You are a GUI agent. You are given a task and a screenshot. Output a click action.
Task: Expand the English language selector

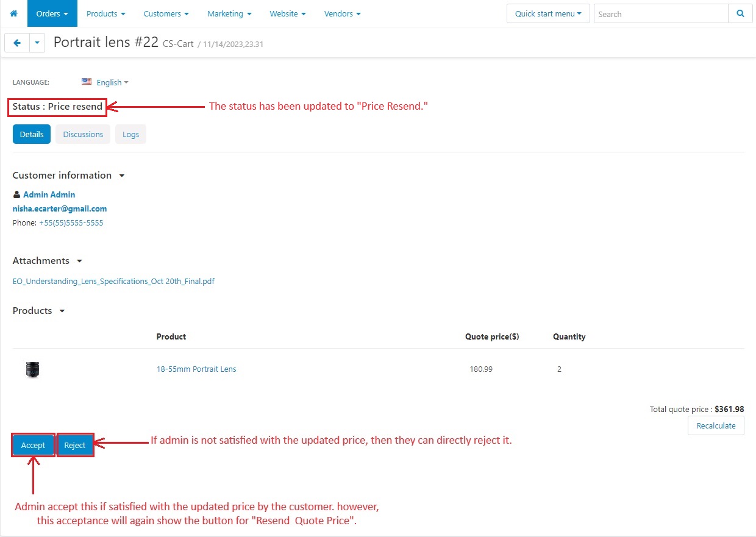click(x=112, y=82)
